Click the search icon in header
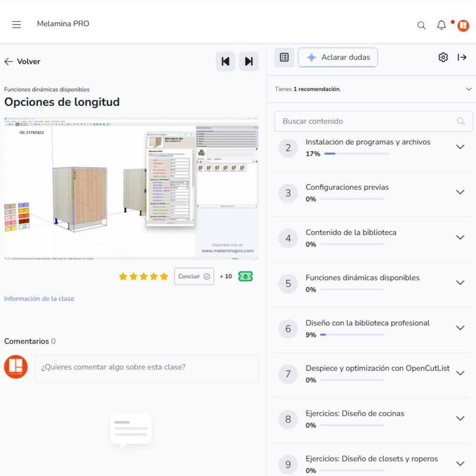This screenshot has width=476, height=476. (x=421, y=26)
